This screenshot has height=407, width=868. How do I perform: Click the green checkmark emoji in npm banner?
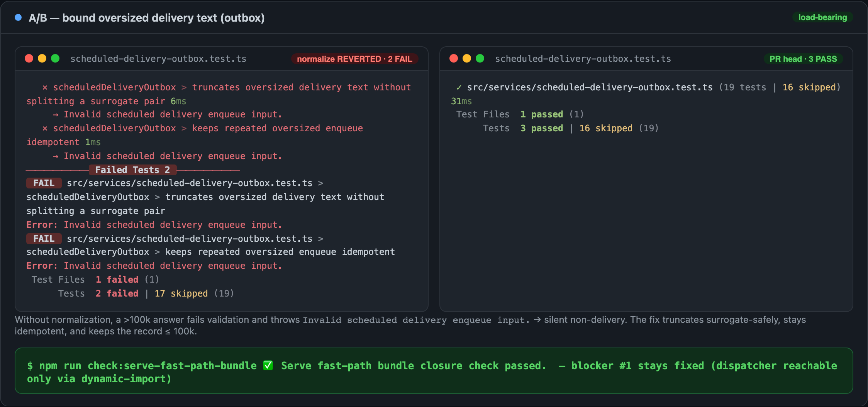[x=268, y=365]
